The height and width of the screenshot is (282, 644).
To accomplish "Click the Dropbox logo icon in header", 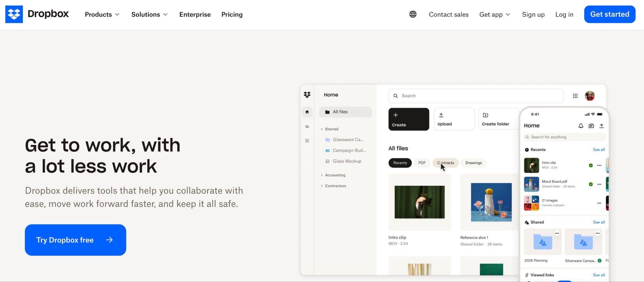I will point(14,14).
